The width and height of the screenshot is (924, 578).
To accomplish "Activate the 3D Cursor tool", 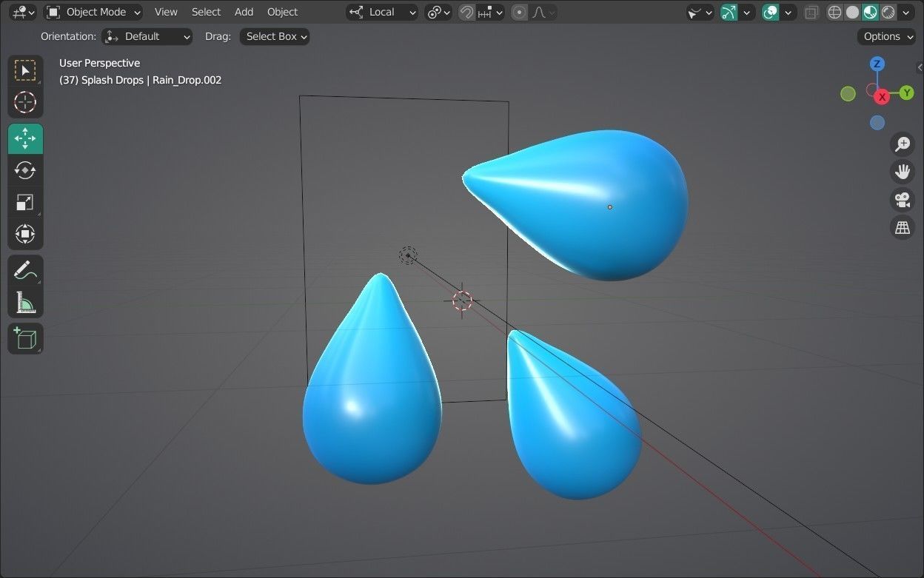I will point(25,102).
